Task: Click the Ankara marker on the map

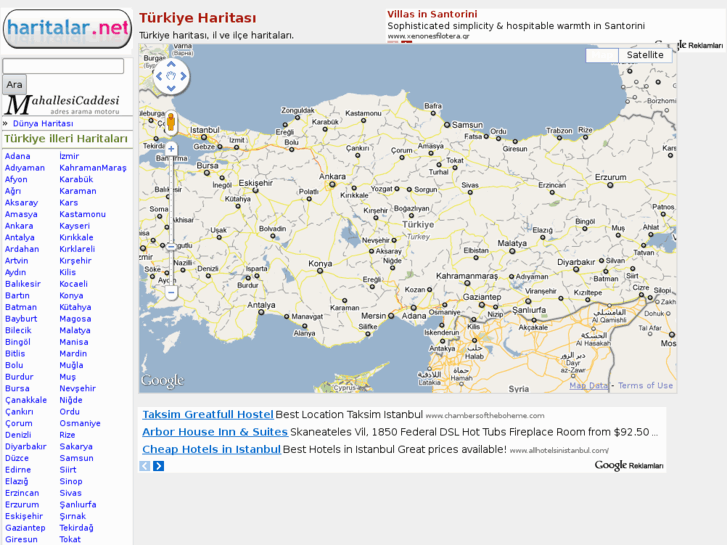Action: 332,185
